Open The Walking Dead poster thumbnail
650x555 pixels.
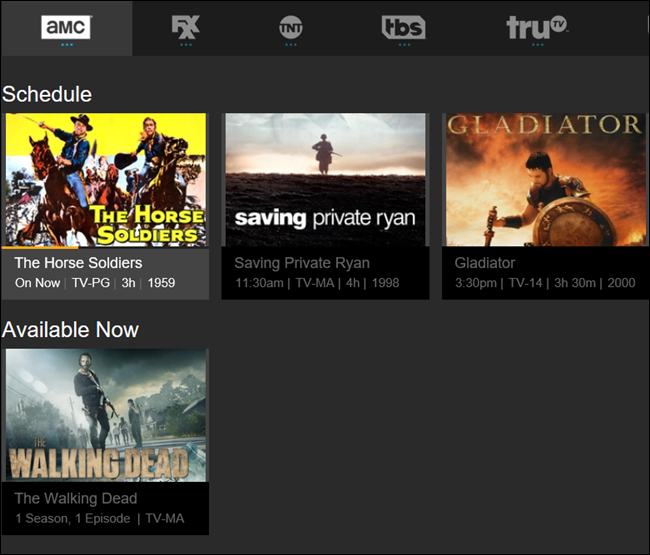[106, 415]
